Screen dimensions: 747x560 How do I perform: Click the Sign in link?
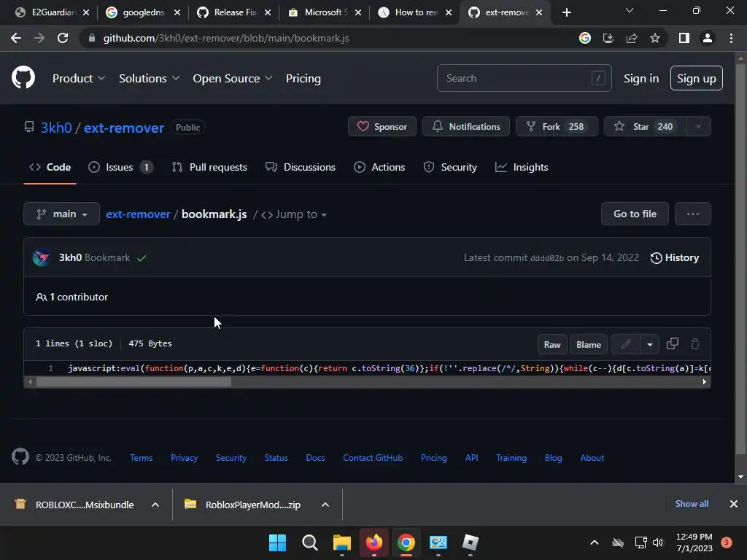click(x=641, y=78)
